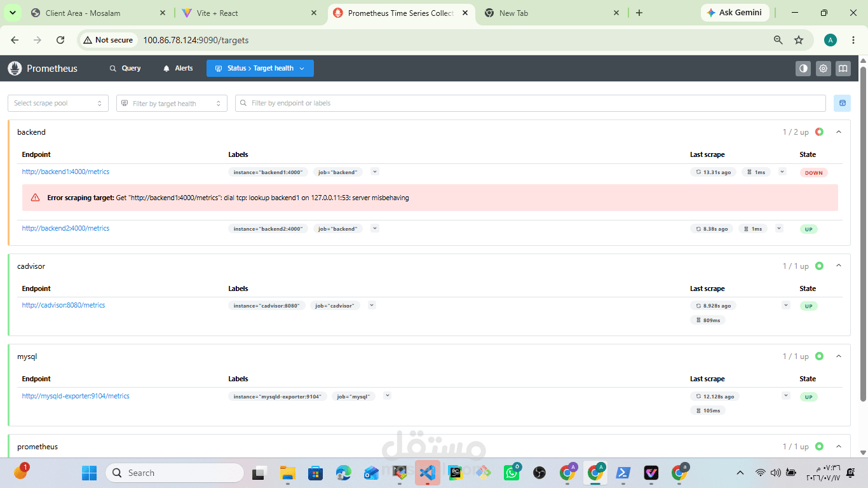Open File Explorer from the taskbar
Viewport: 868px width, 488px height.
288,473
